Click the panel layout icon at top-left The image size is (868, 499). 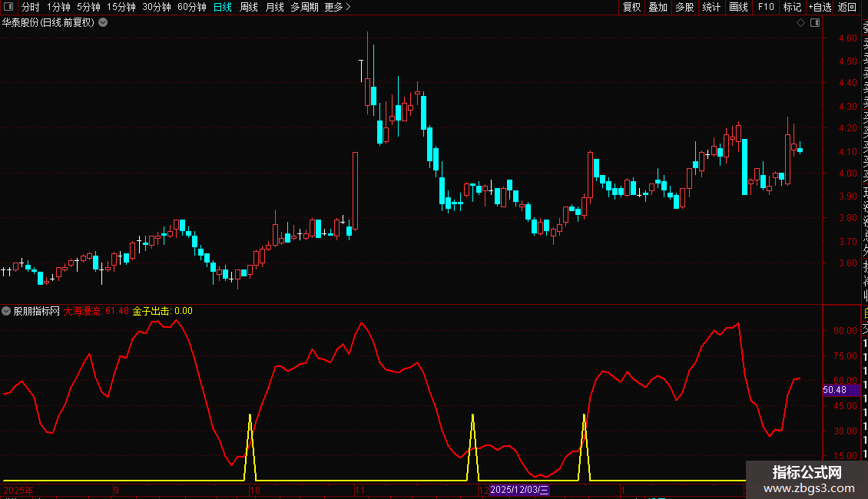click(x=8, y=7)
